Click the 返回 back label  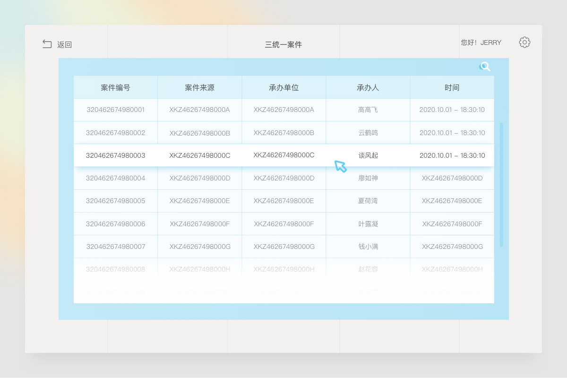64,45
